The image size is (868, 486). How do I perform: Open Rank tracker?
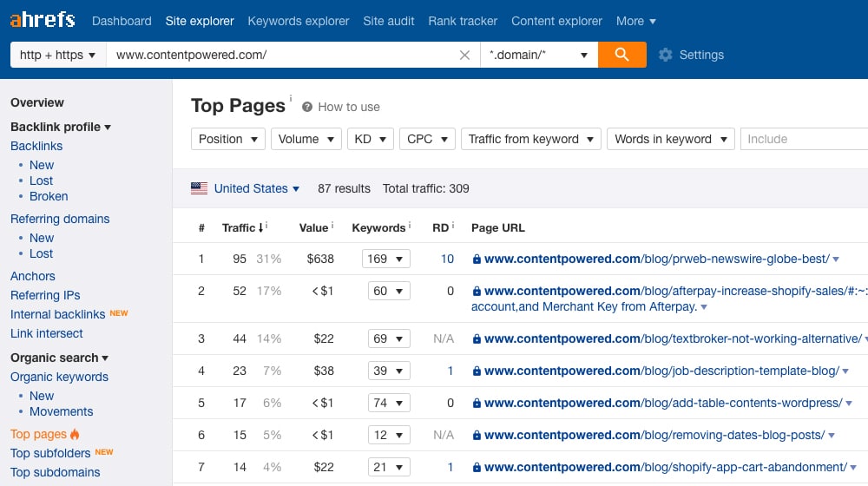coord(463,21)
